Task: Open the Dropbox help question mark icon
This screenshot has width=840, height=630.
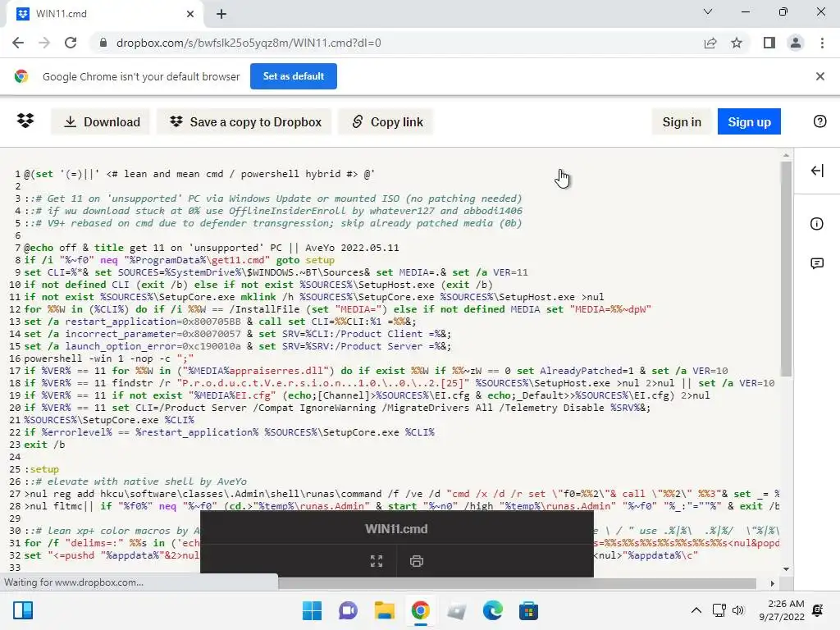Action: [x=819, y=121]
